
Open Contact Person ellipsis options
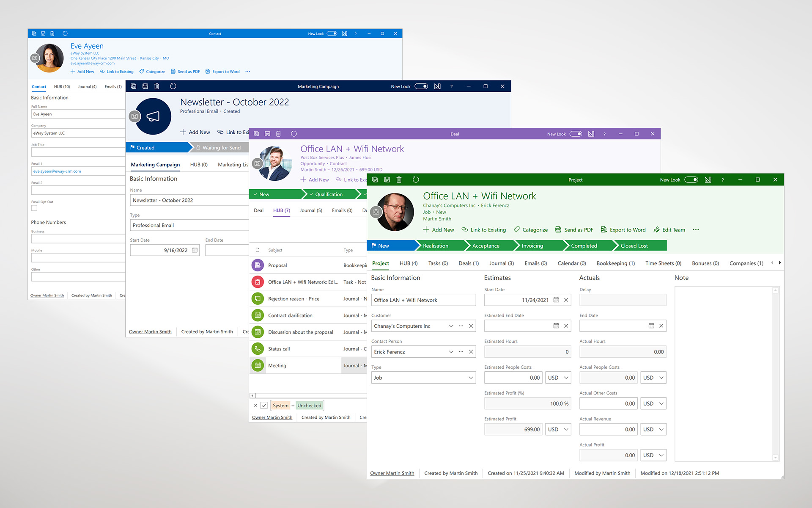(461, 352)
